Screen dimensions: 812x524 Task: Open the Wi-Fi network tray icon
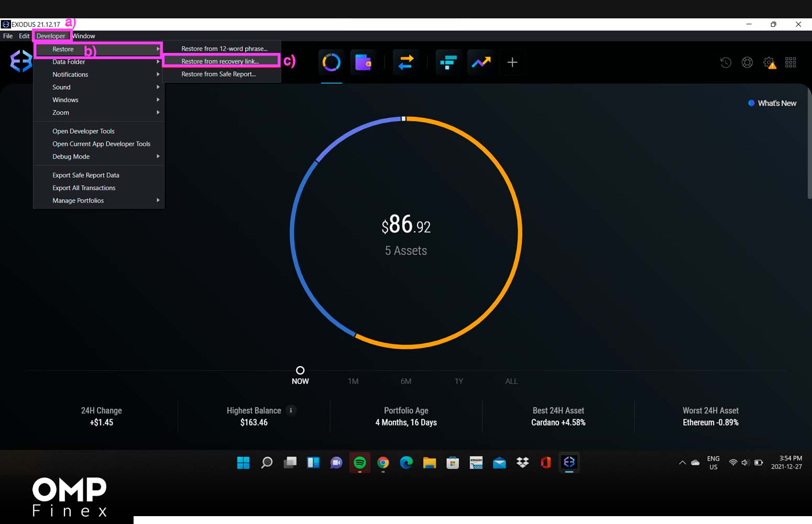[x=733, y=463]
